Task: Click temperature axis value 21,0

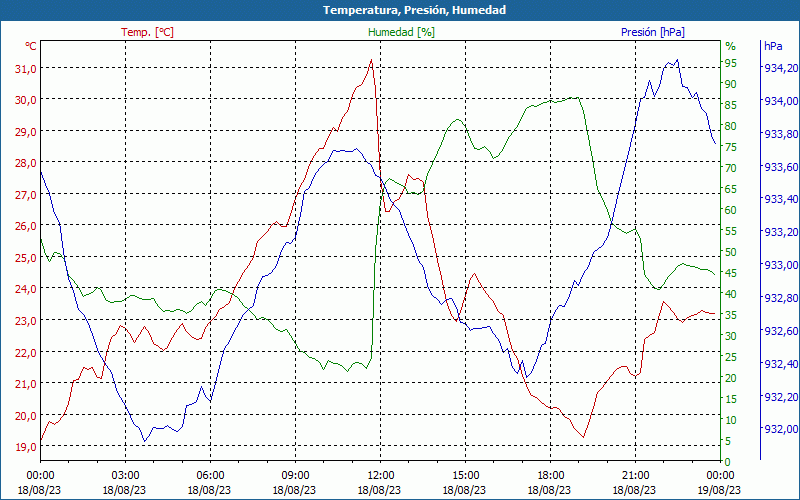Action: tap(26, 384)
